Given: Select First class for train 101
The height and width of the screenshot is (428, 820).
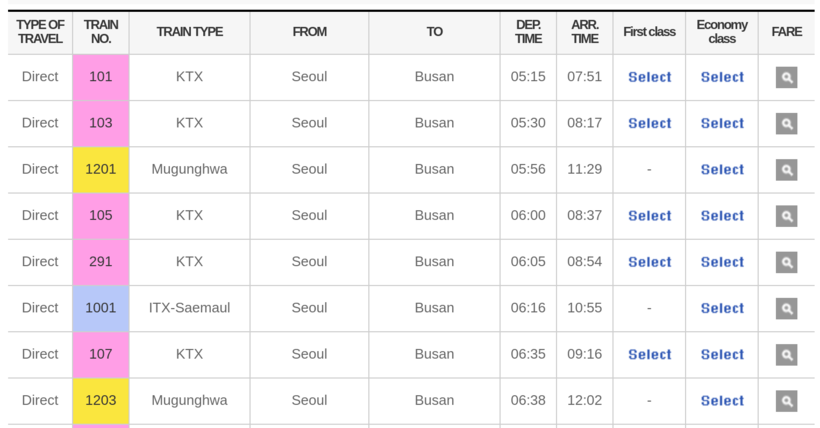Looking at the screenshot, I should 649,77.
